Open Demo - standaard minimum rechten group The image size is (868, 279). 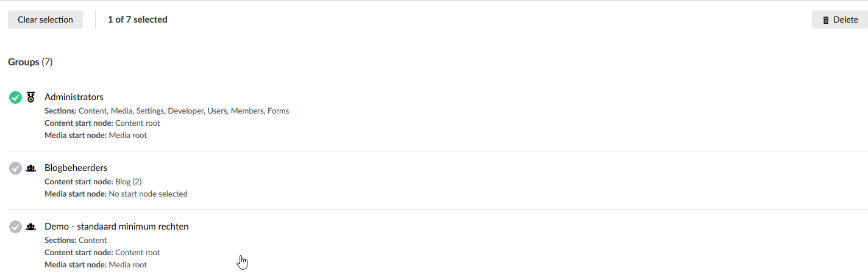116,226
